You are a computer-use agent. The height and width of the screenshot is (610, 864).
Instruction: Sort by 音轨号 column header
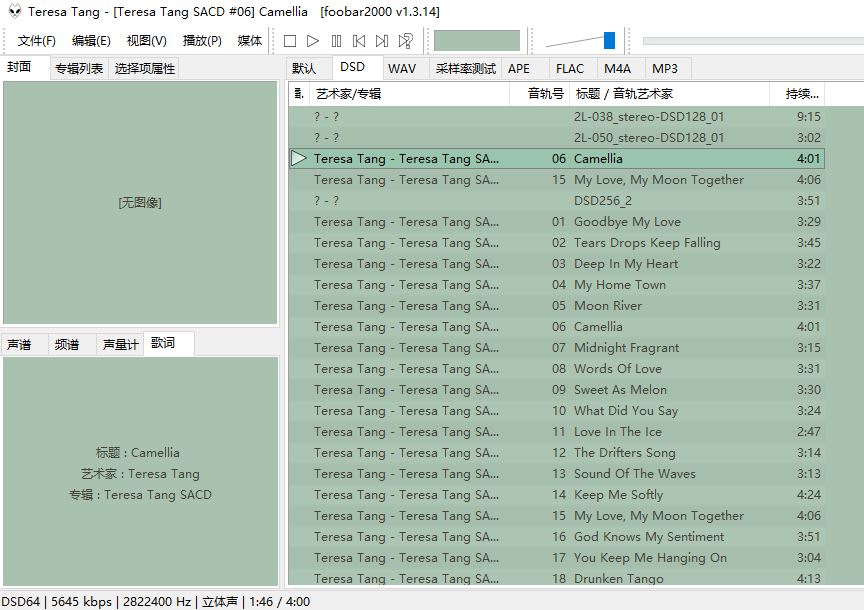539,94
